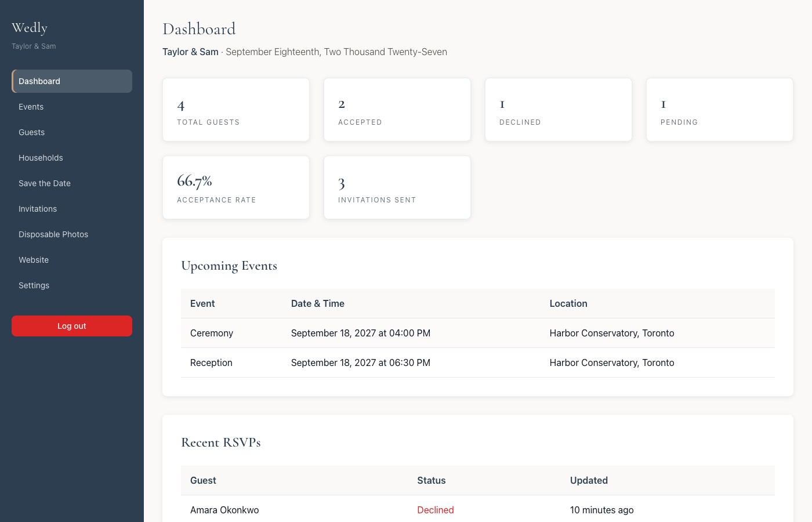Click the Reception event row name

[211, 362]
